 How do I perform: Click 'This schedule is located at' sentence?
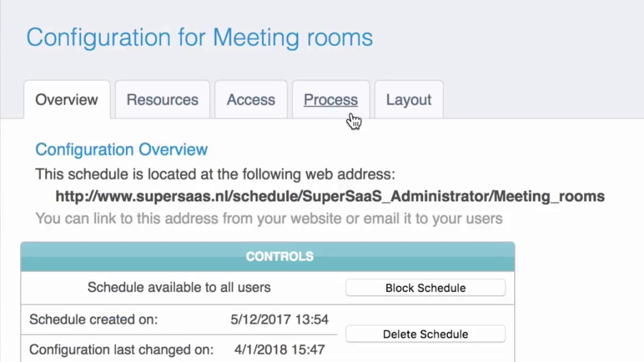(x=215, y=174)
